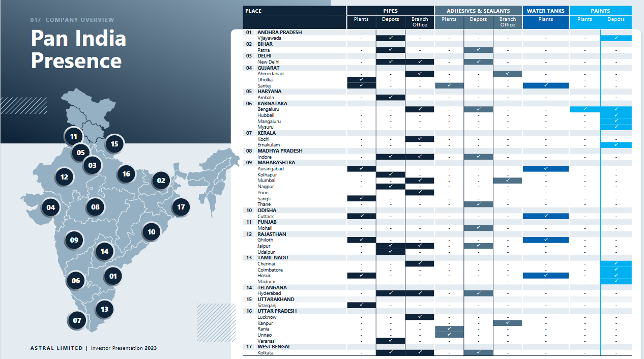Click Bengaluru's Paints Plants checkmark
This screenshot has height=359, width=644.
(x=584, y=109)
